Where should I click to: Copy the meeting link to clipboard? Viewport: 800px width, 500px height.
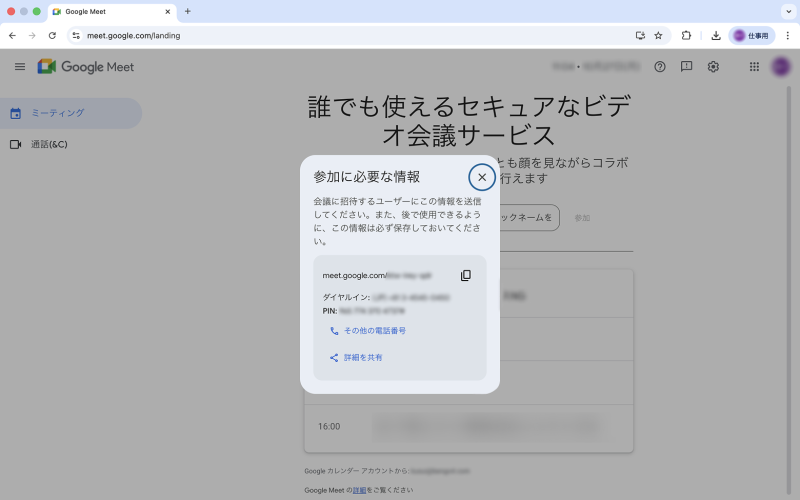(x=466, y=275)
